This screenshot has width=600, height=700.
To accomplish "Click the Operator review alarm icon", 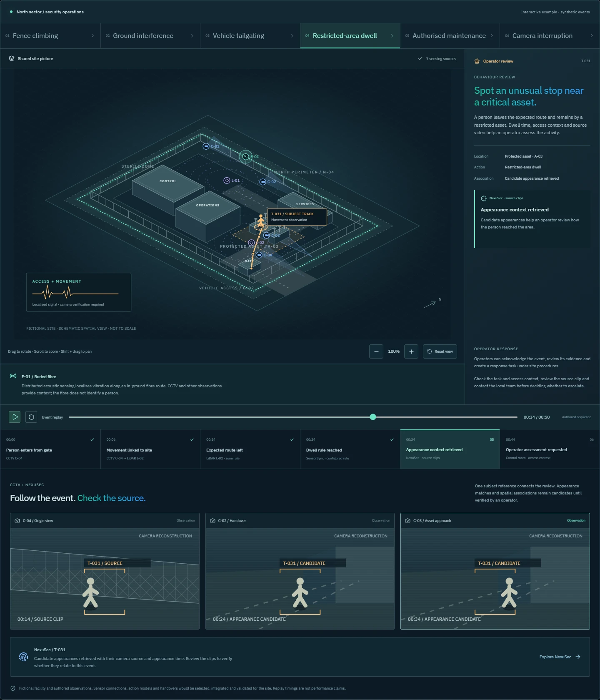I will (477, 61).
